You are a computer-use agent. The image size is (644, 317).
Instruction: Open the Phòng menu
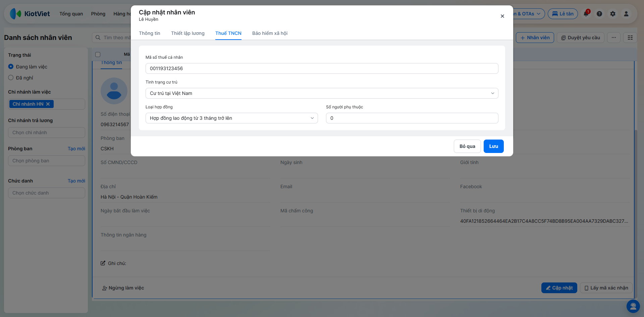(x=98, y=14)
